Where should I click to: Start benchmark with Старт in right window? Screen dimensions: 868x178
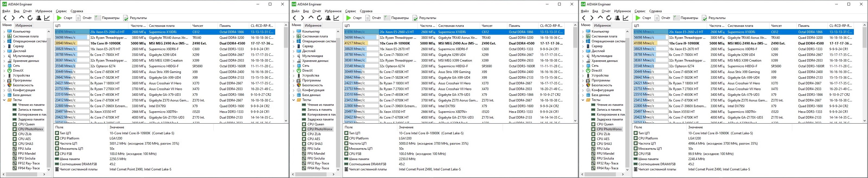point(644,18)
